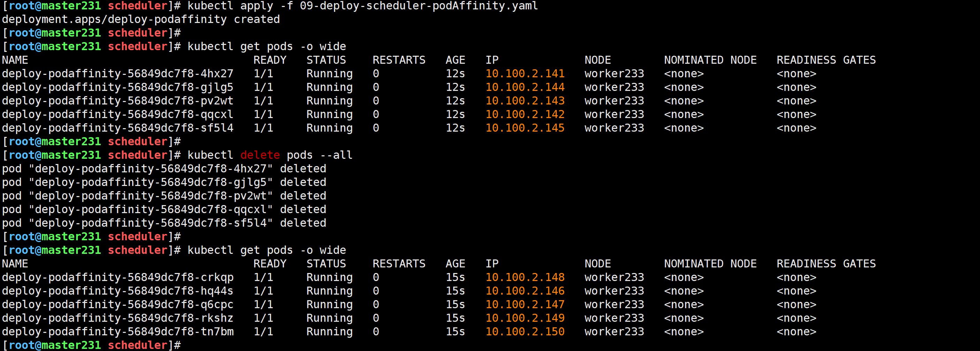The image size is (980, 351).
Task: Click the STATUS header in first table
Action: pos(326,60)
